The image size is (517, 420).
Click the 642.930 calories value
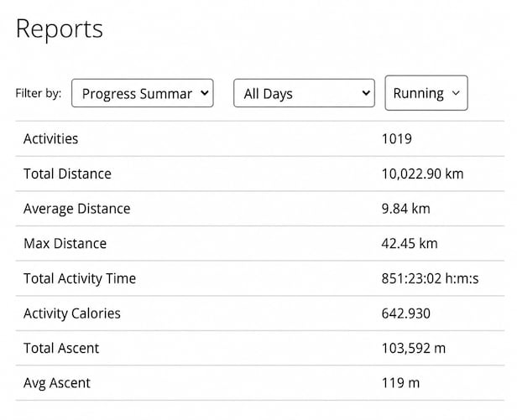click(406, 314)
